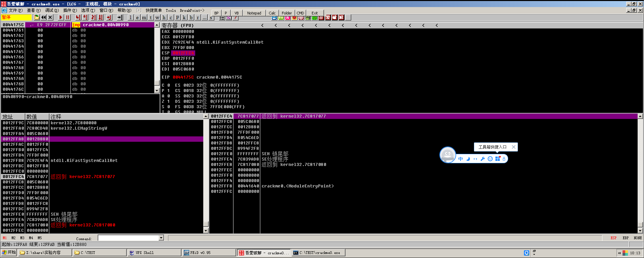Click the Trace Into toolbar icon
Image resolution: width=644 pixels, height=258 pixels.
(x=94, y=17)
